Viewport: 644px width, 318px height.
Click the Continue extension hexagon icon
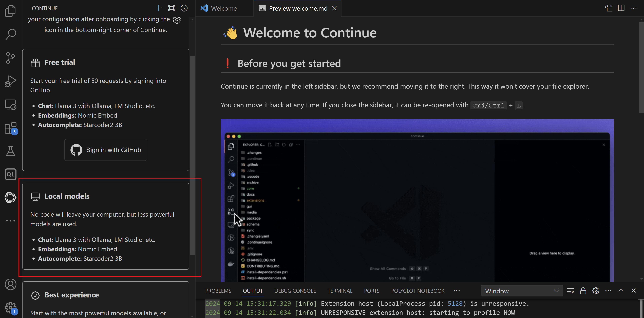(x=10, y=198)
